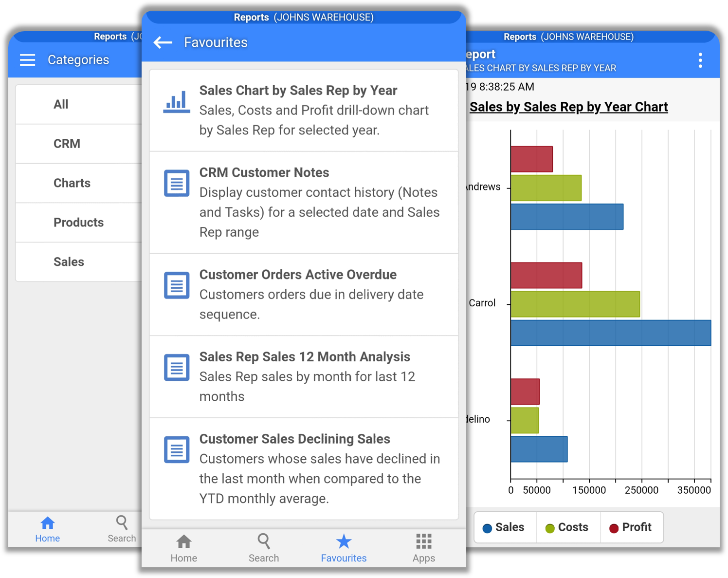This screenshot has height=578, width=728.
Task: Click Andrews' green Costs bar
Action: click(x=546, y=188)
